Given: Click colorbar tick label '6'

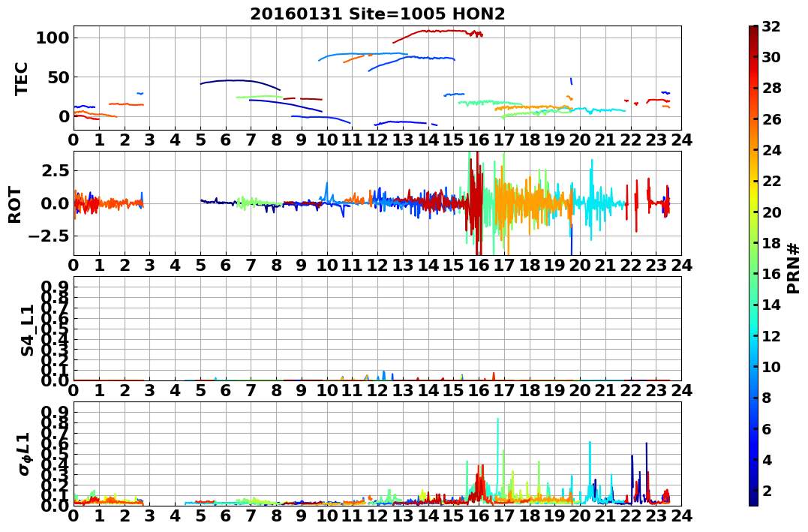Looking at the screenshot, I should coord(767,428).
